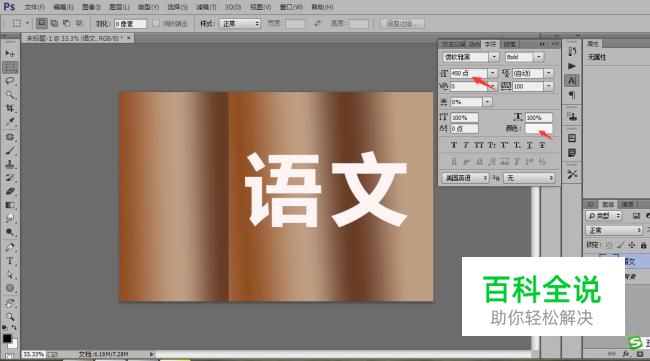The width and height of the screenshot is (650, 361).
Task: Open the Clone Source panel icon
Action: (x=572, y=116)
